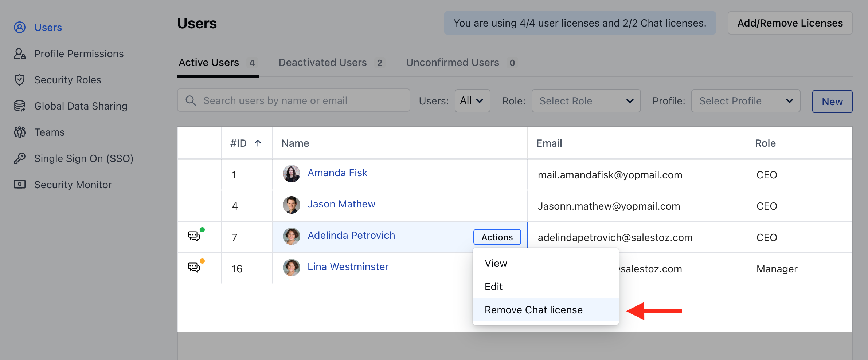Switch to the Deactivated Users tab

[322, 62]
